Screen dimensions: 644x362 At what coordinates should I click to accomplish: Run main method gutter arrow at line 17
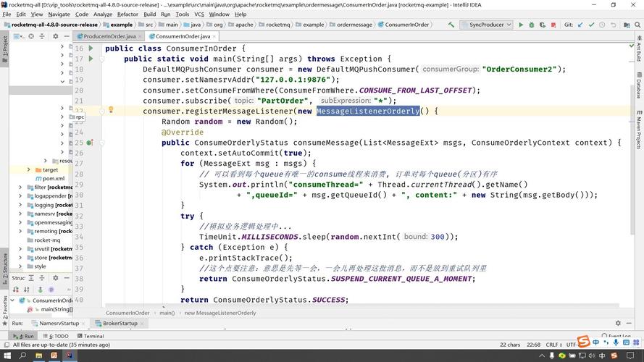click(x=91, y=59)
